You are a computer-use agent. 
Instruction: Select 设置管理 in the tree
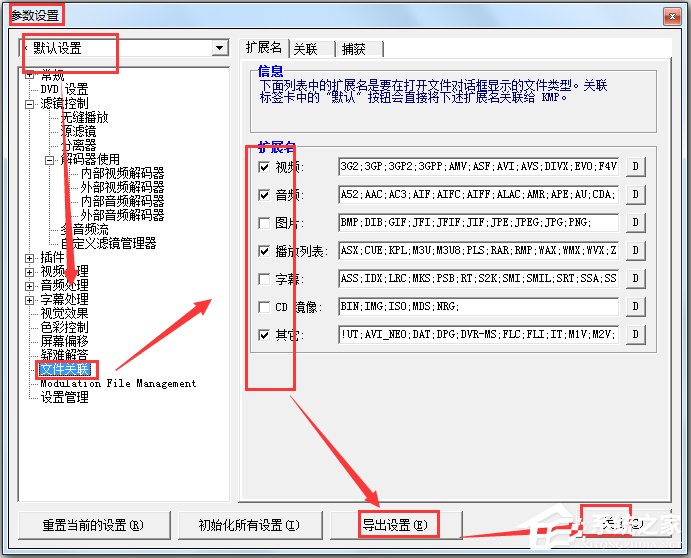tap(64, 398)
